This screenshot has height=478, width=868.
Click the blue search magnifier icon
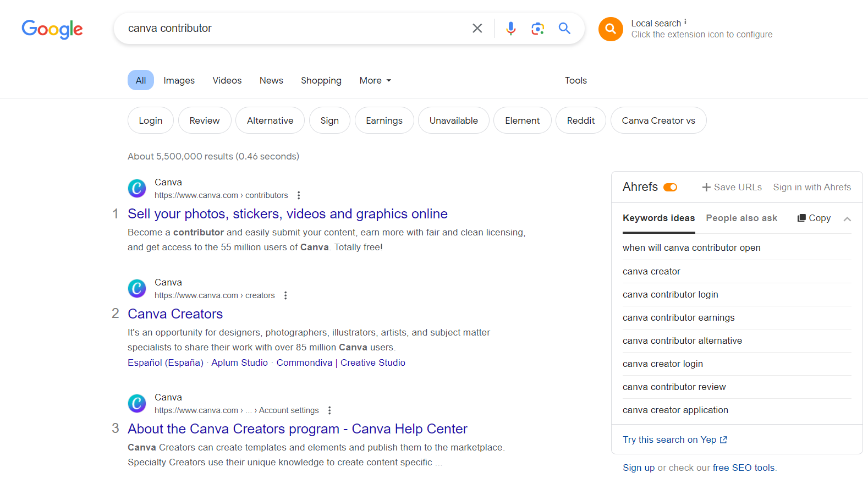564,28
